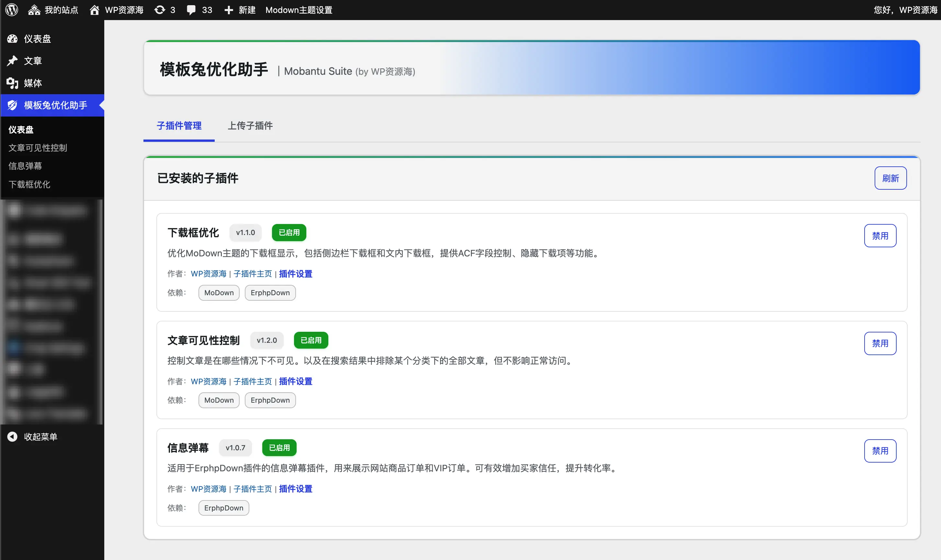Disable the 下载框优化 sub-plugin
The image size is (941, 560).
880,235
